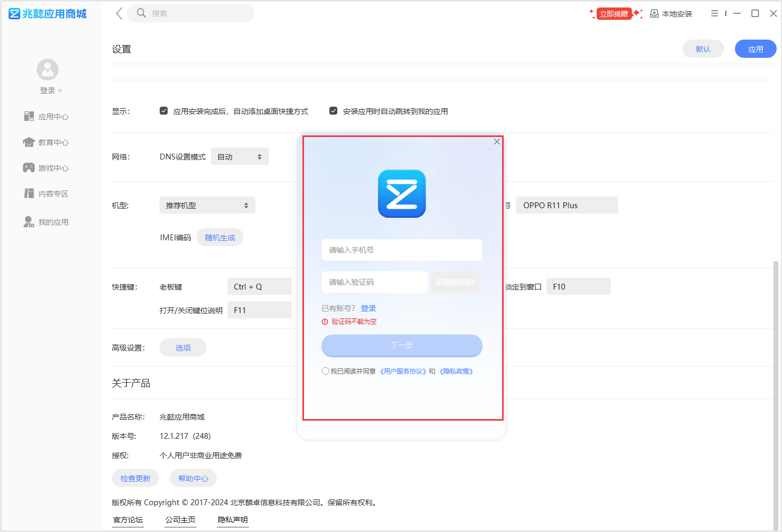The width and height of the screenshot is (782, 532).
Task: Click the phone number input field
Action: [x=401, y=250]
